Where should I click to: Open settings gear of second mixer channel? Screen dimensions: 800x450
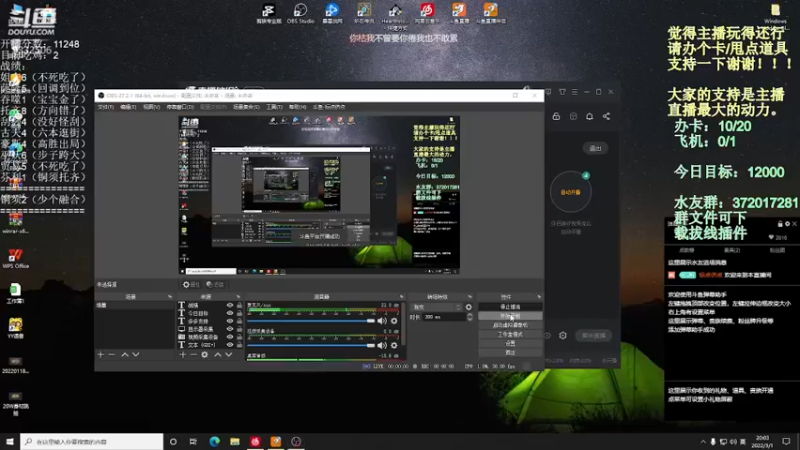[x=394, y=345]
